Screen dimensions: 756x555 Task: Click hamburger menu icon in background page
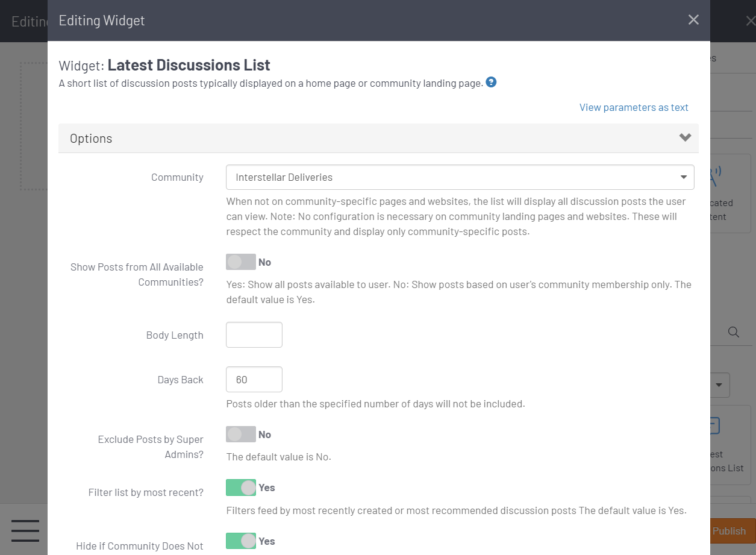[25, 531]
